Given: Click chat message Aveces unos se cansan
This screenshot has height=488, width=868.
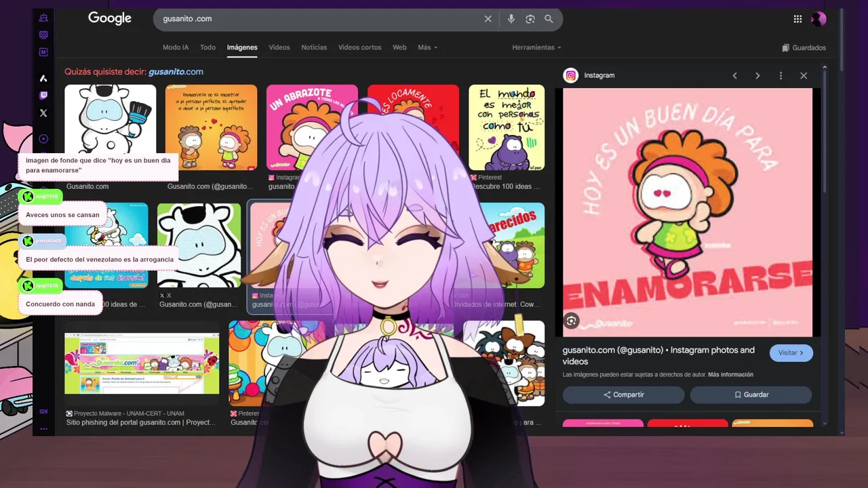Looking at the screenshot, I should click(62, 215).
